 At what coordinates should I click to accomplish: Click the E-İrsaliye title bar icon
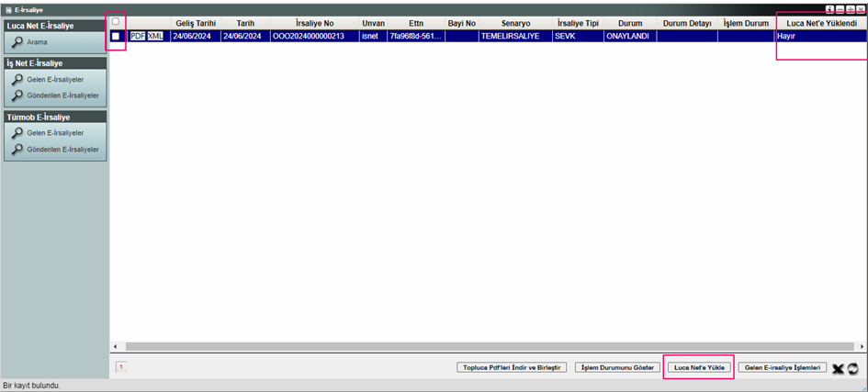point(7,10)
